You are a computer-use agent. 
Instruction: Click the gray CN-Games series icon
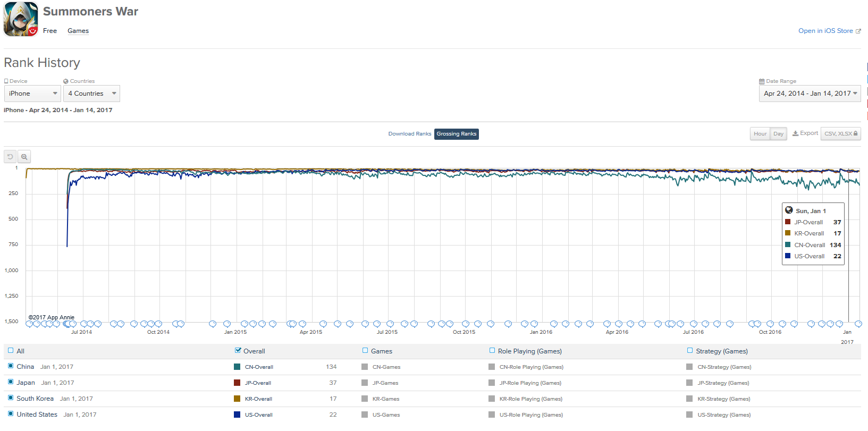click(365, 367)
